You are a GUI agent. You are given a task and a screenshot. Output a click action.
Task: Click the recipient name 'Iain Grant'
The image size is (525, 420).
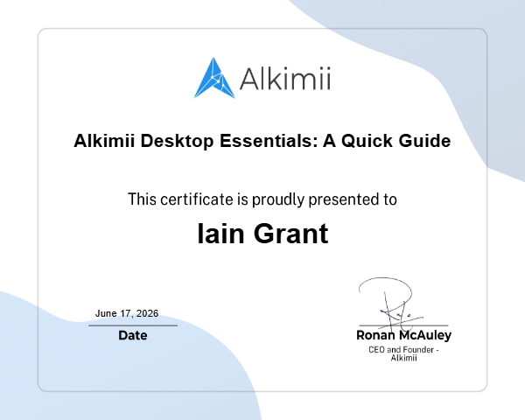tap(262, 234)
